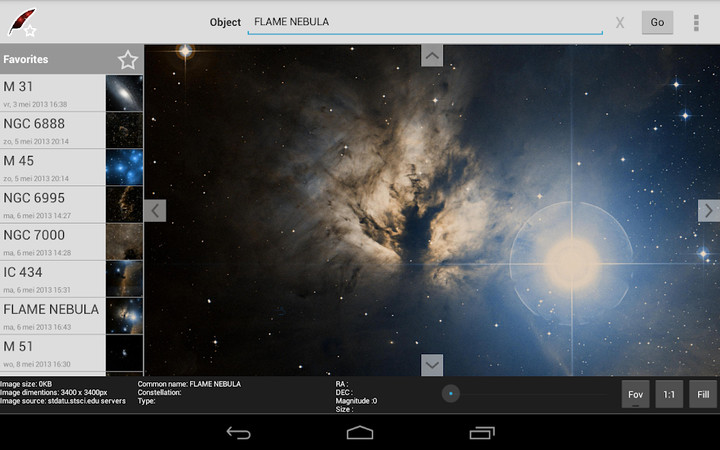
Task: Pan the image up with top chevron
Action: [432, 55]
